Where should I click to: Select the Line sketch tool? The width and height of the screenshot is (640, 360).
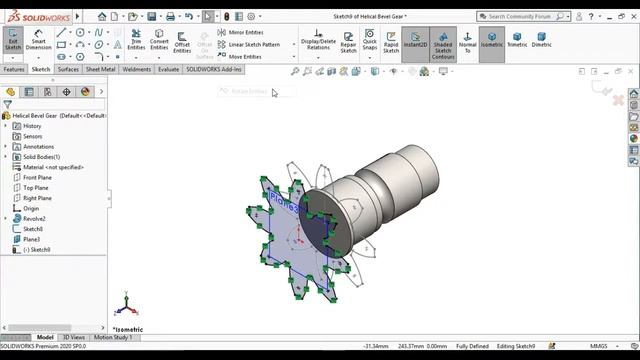(61, 32)
